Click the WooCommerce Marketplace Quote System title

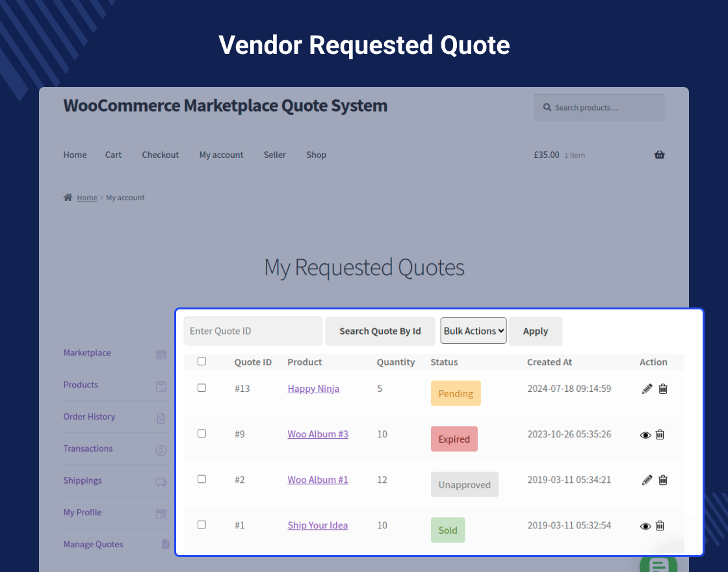[x=225, y=106]
